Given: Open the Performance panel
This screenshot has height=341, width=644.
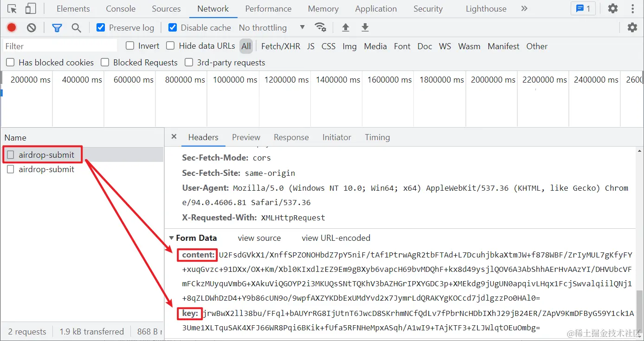Looking at the screenshot, I should coord(268,9).
